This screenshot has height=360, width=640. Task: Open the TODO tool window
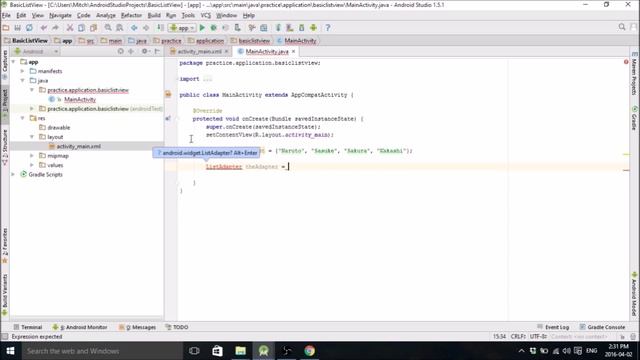(177, 327)
